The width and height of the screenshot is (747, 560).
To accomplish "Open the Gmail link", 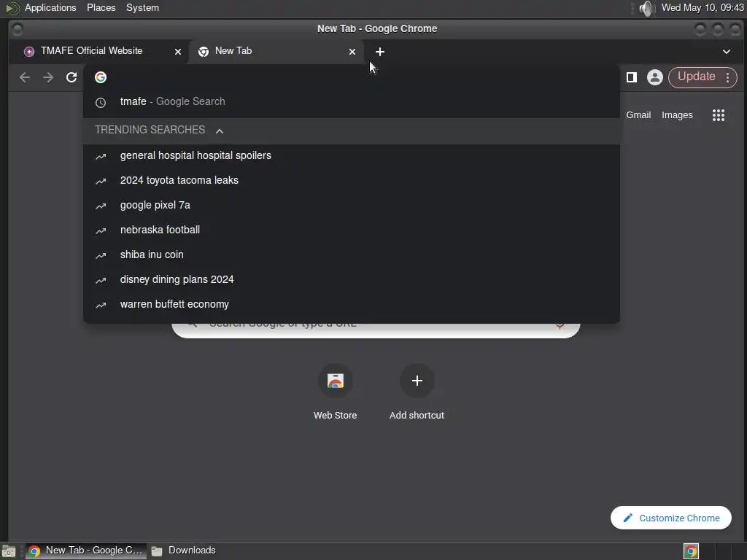I will pos(638,114).
